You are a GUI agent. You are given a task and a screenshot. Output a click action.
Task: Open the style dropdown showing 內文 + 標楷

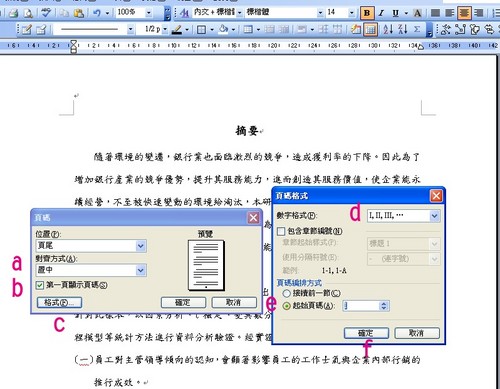pos(240,13)
